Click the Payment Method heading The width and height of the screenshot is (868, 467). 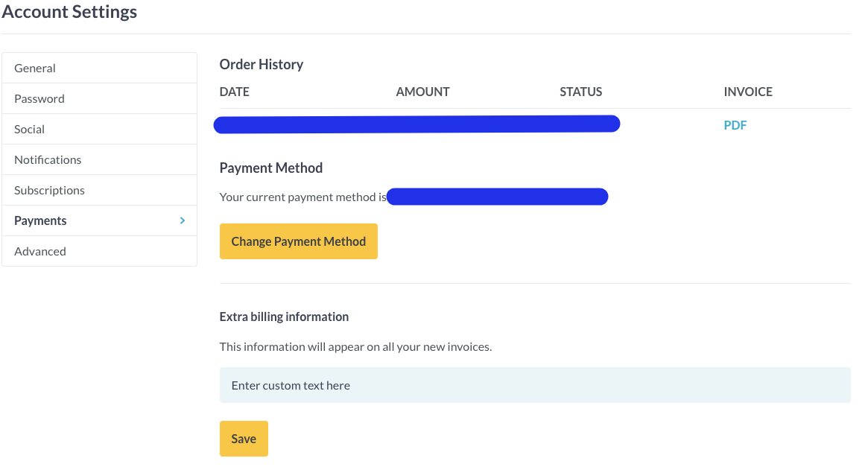(x=271, y=168)
